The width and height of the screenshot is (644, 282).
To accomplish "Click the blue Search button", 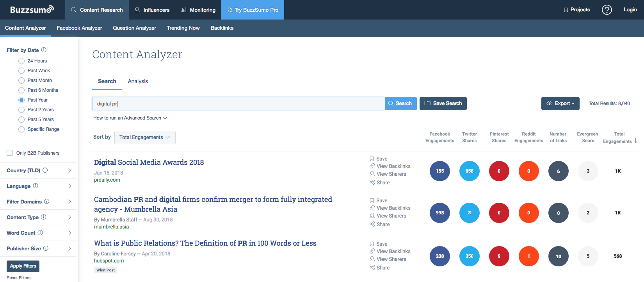I will pyautogui.click(x=401, y=104).
